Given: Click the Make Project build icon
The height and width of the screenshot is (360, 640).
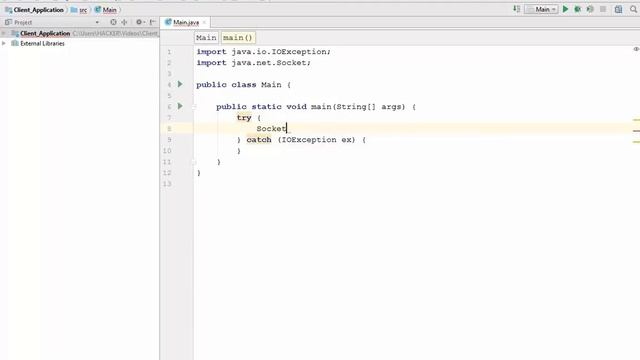Looking at the screenshot, I should [x=517, y=9].
